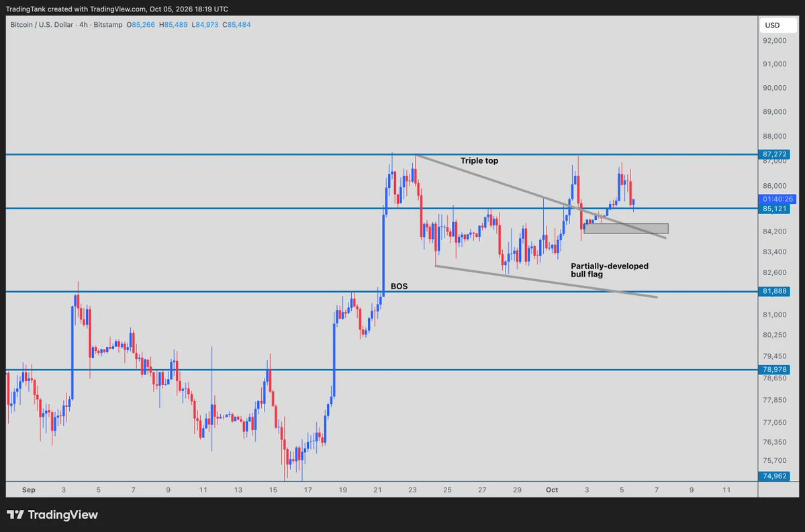Click the 80,250 price axis label
The image size is (805, 532).
[774, 335]
